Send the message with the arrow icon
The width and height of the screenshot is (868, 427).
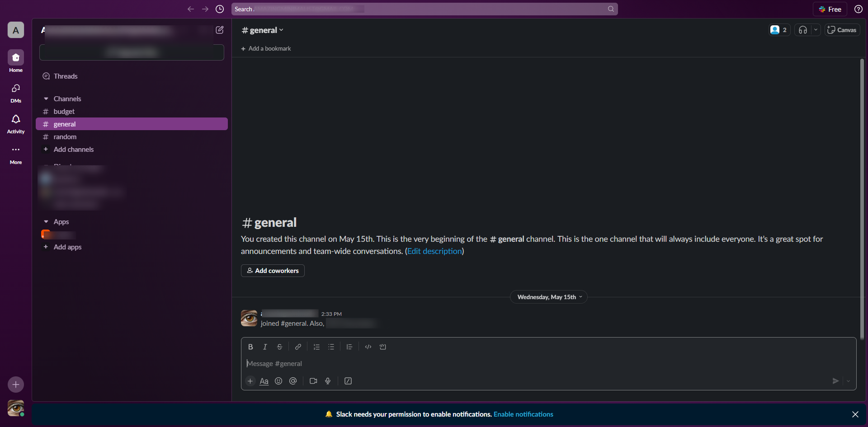pyautogui.click(x=835, y=381)
